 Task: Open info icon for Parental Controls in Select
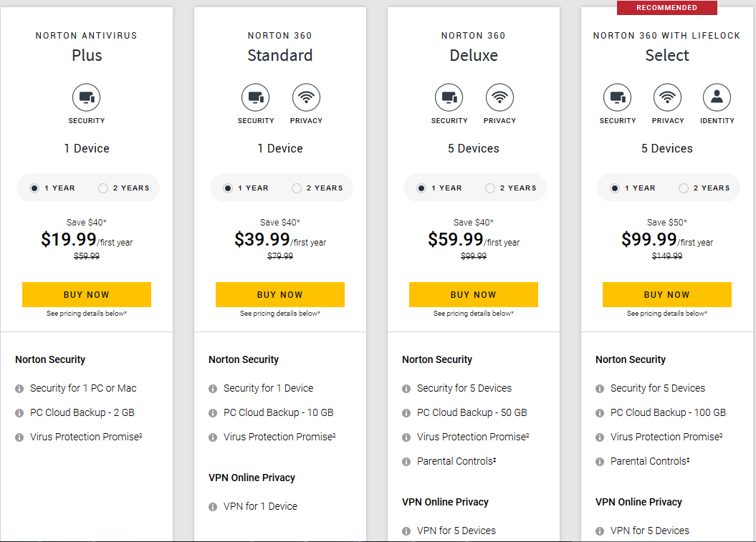tap(600, 462)
